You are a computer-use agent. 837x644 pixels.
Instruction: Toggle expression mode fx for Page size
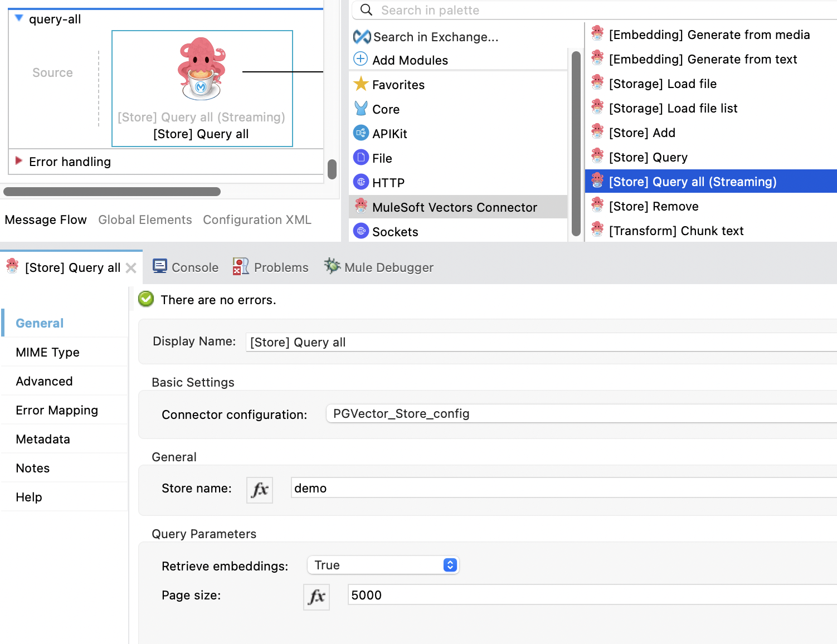pyautogui.click(x=317, y=597)
